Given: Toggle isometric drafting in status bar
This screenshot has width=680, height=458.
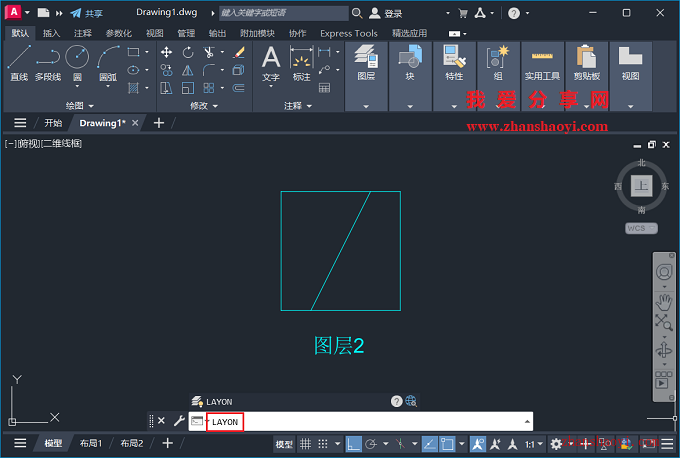Looking at the screenshot, I should pyautogui.click(x=400, y=444).
